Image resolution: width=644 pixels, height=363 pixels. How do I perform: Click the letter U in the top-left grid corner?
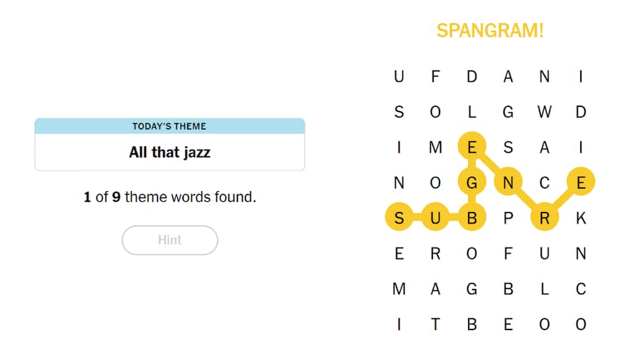(x=400, y=76)
